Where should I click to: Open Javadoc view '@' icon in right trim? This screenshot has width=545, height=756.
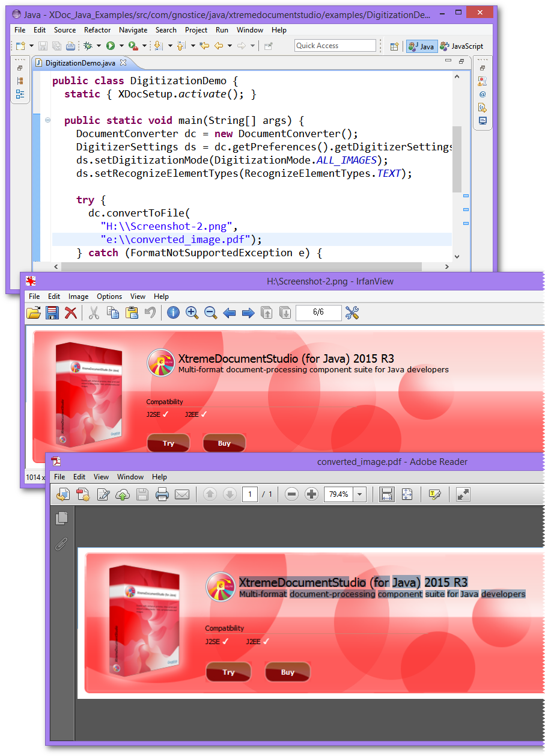pyautogui.click(x=483, y=94)
